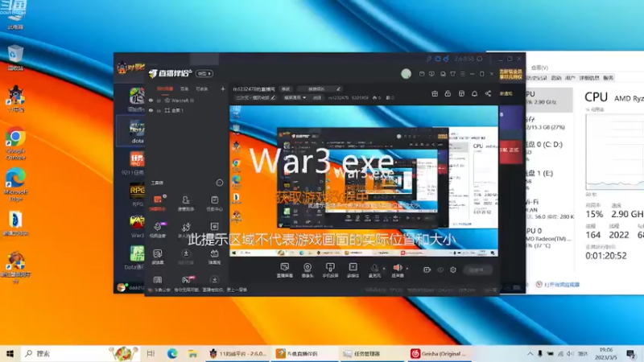This screenshot has height=362, width=644.
Task: Open the 弹幕秀 tool
Action: 214,257
